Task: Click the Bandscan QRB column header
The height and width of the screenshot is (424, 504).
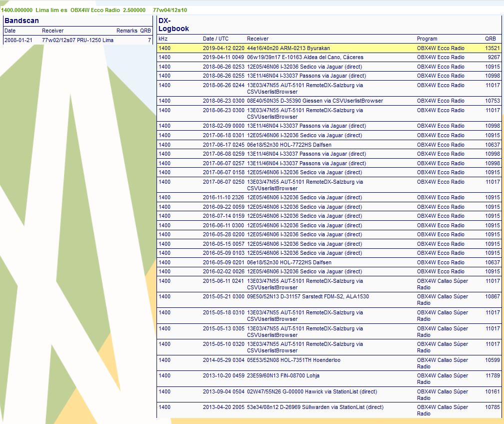Action: tap(145, 31)
